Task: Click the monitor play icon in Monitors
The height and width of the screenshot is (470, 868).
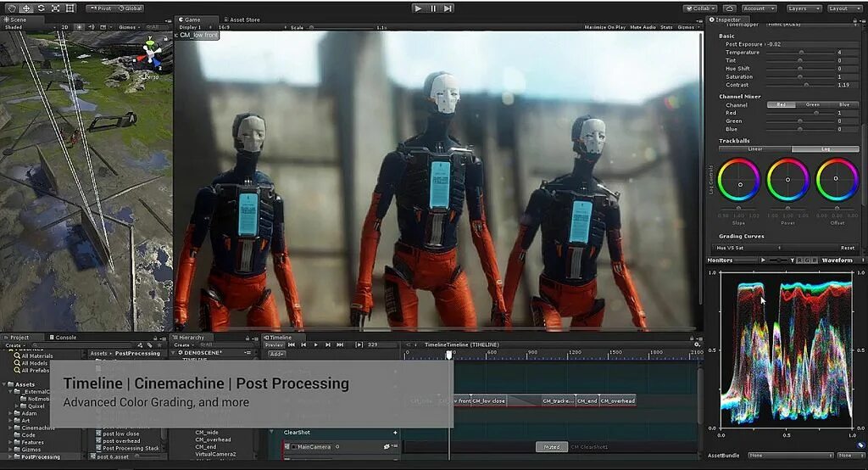Action: (x=764, y=260)
